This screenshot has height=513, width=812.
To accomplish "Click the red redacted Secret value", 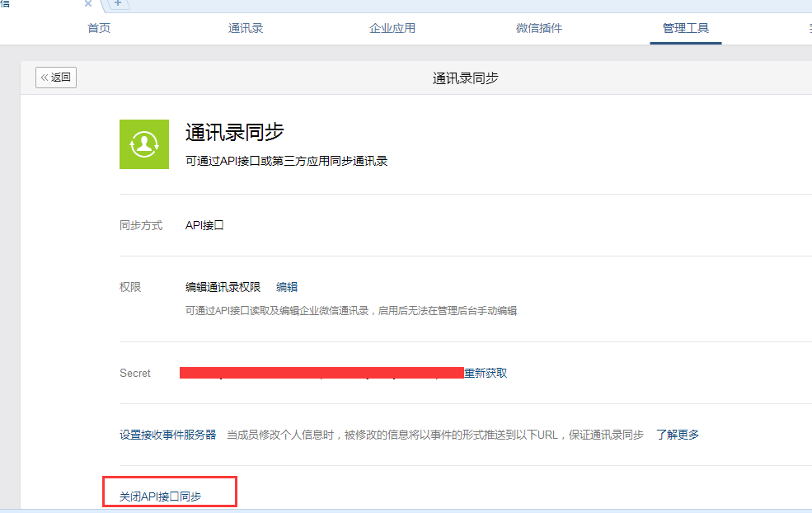I will 322,373.
